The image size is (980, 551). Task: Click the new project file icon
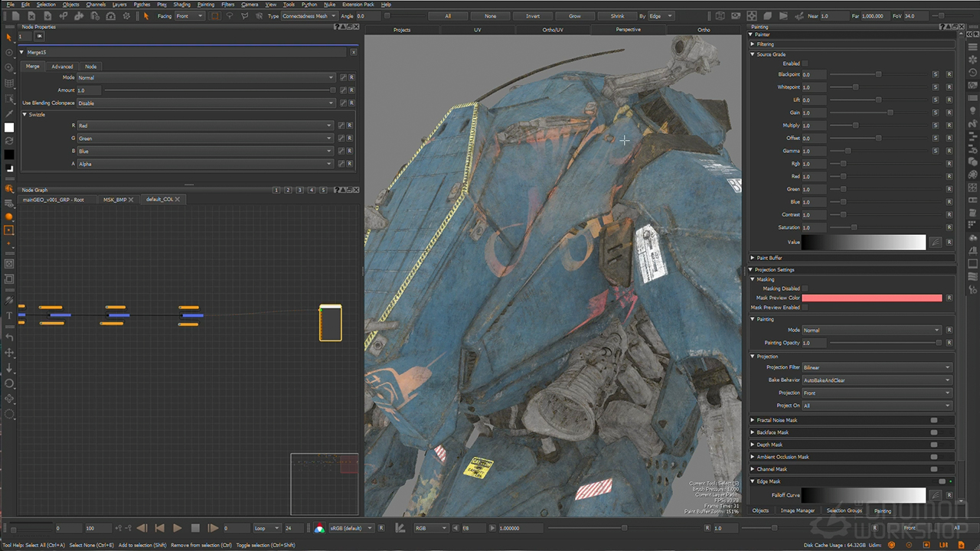[x=15, y=16]
